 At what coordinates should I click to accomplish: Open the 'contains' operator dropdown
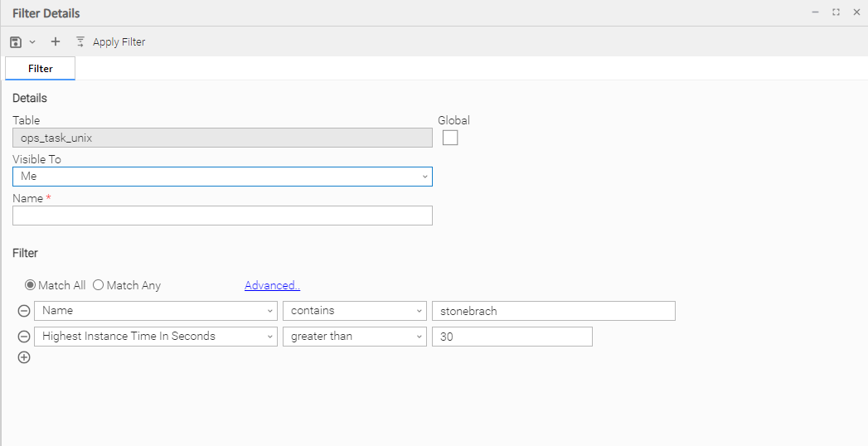[x=355, y=311]
